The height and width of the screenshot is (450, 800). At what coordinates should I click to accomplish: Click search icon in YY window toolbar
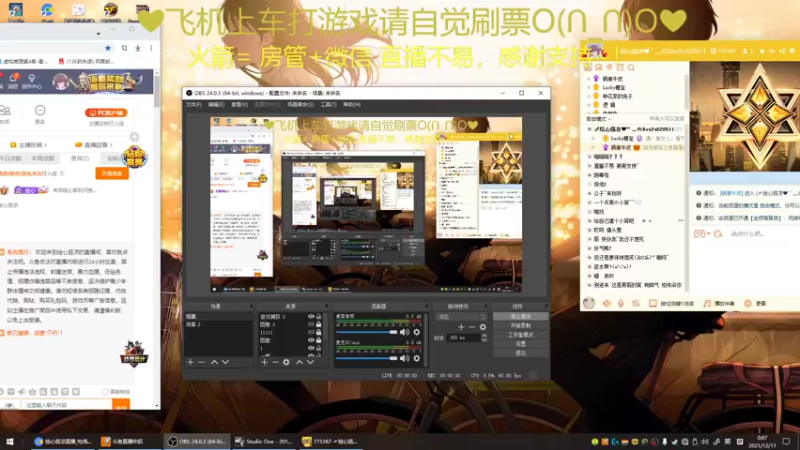click(631, 67)
